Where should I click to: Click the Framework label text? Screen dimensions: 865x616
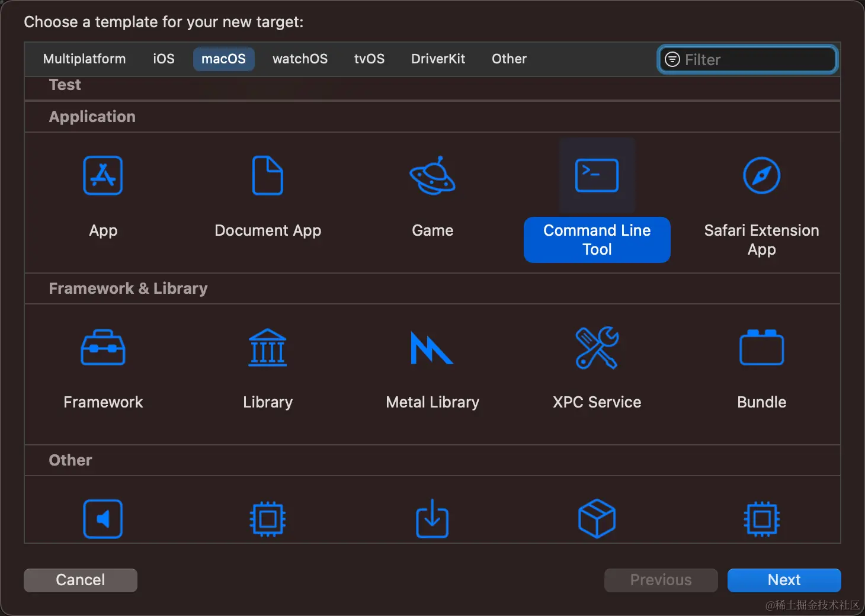tap(103, 402)
